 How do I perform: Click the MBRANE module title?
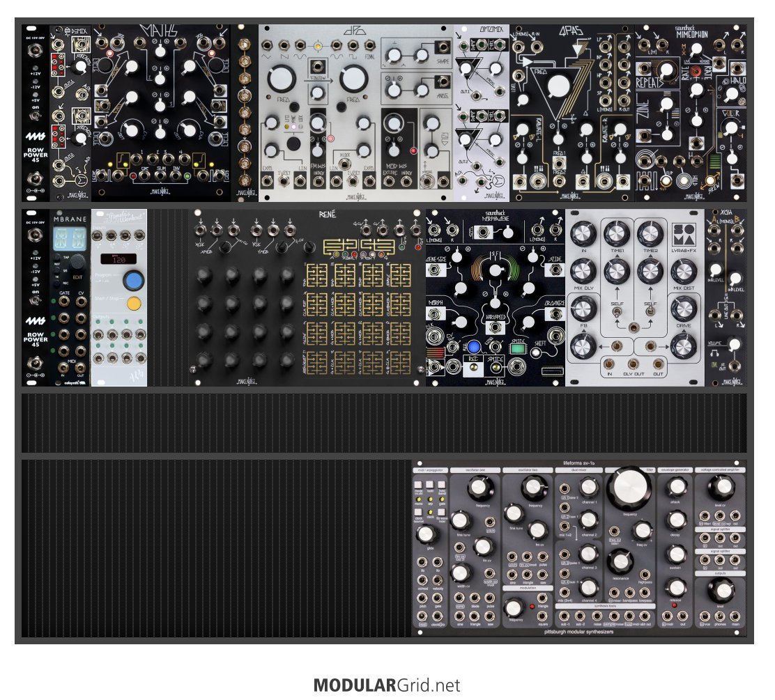(x=70, y=219)
